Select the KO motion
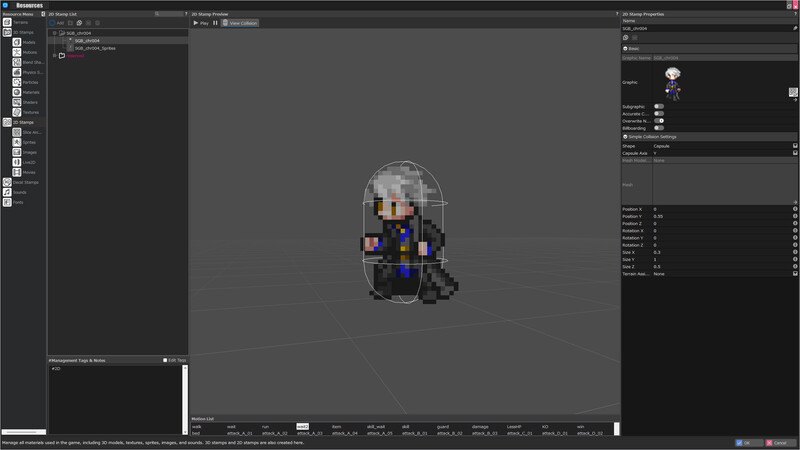800x450 pixels. tap(545, 427)
